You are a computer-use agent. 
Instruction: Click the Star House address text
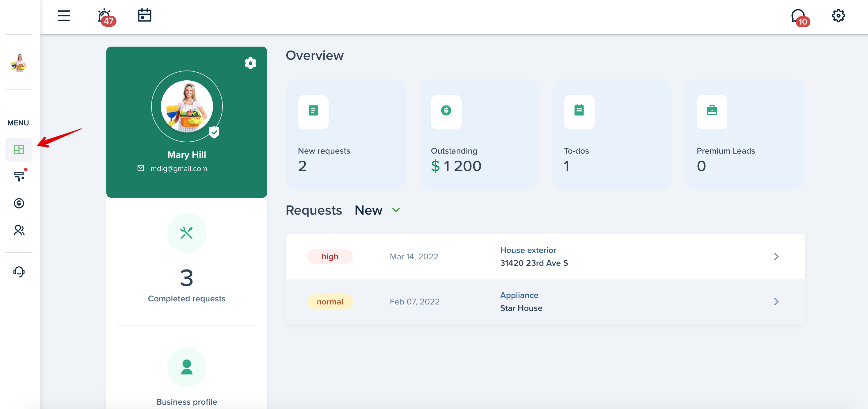coord(521,308)
